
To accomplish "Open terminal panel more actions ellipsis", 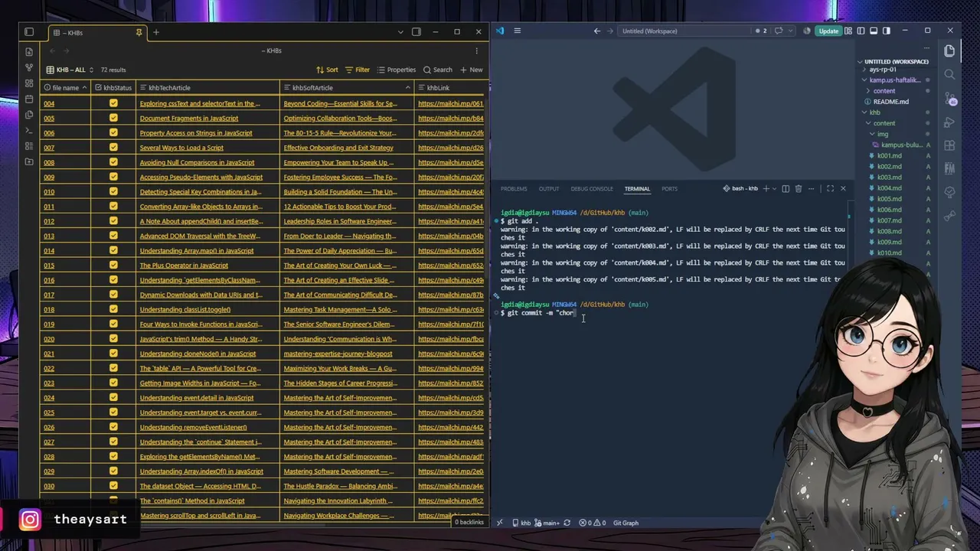I will pos(812,189).
